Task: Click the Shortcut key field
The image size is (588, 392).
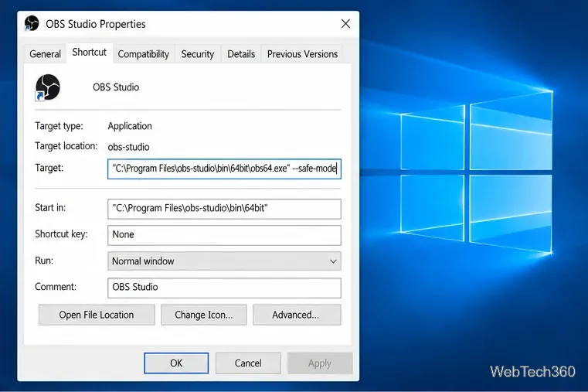Action: pos(224,235)
